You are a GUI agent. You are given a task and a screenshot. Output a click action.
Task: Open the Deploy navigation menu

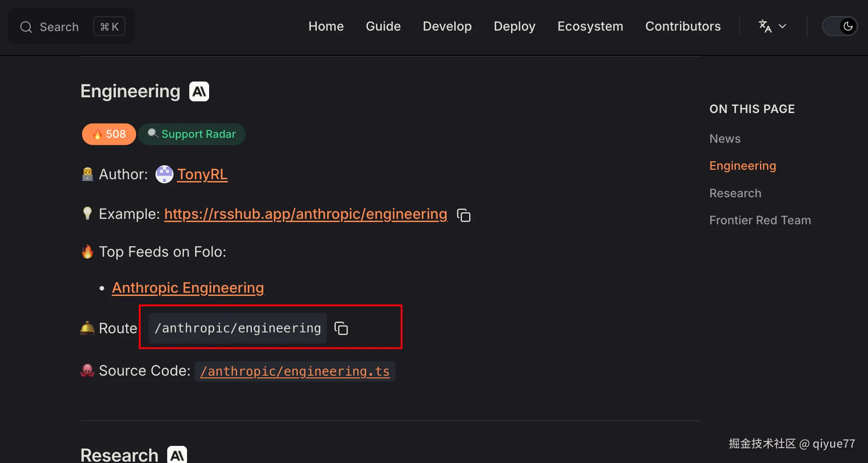pos(514,26)
